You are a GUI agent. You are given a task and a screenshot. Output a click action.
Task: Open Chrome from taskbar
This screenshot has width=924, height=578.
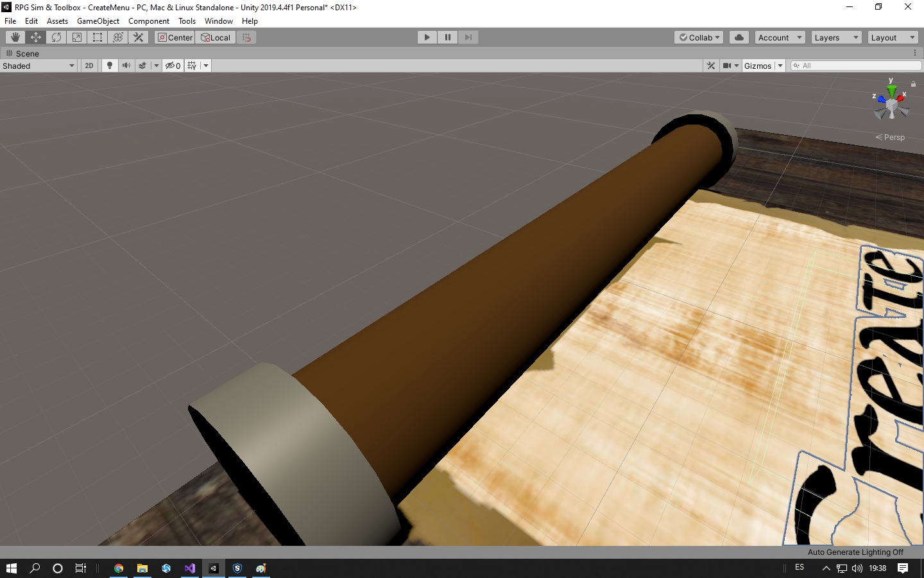pyautogui.click(x=119, y=568)
